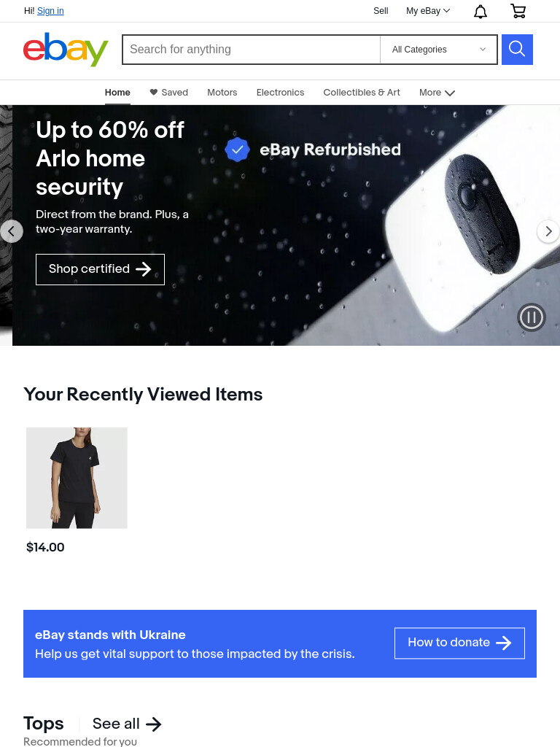Open the shopping cart
Viewport: 560px width, 747px height.
point(518,11)
